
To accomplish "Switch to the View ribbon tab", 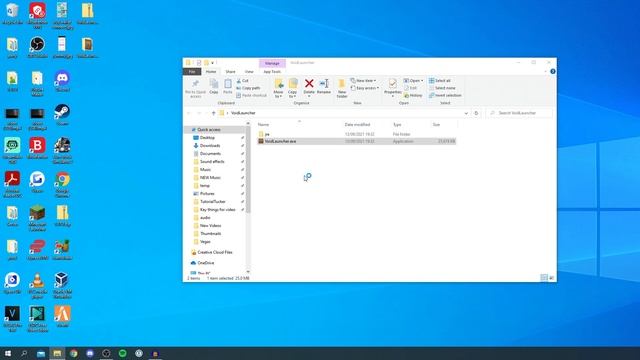I will 249,71.
